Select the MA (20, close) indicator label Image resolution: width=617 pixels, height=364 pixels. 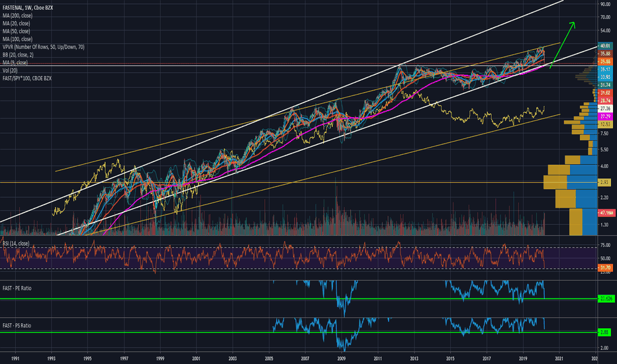pyautogui.click(x=16, y=23)
